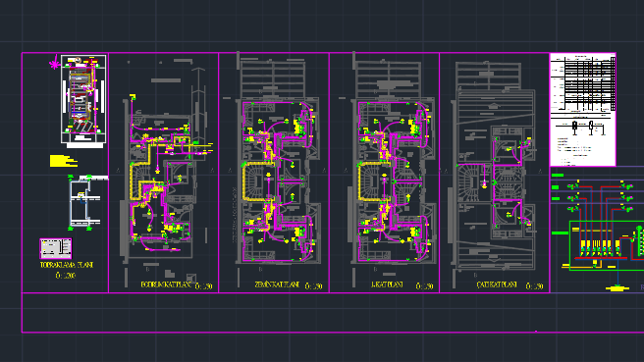Click the Ö:1/200 scale label
Screen dimensions: 644x362
[x=66, y=276]
